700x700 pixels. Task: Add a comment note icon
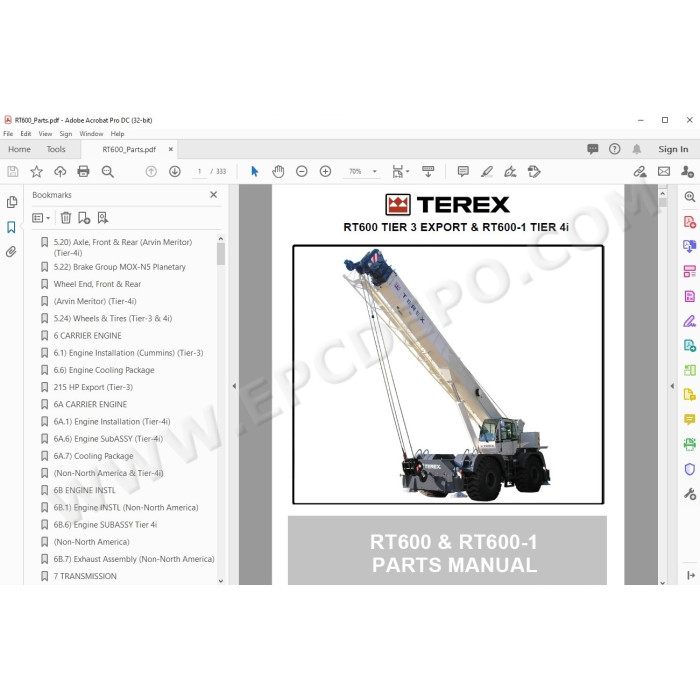pos(463,171)
